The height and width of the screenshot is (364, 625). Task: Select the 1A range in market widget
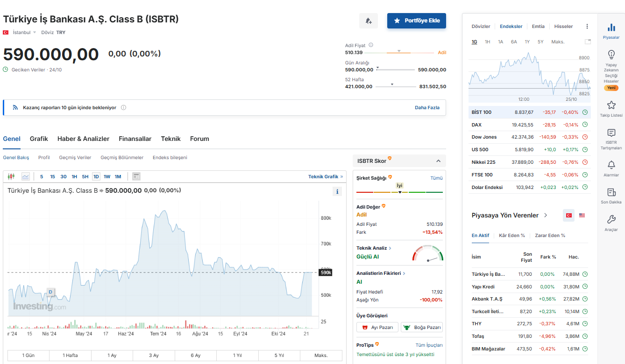(500, 42)
